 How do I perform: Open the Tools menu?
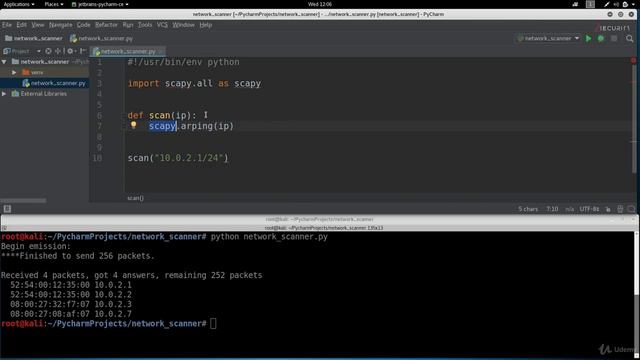pyautogui.click(x=144, y=25)
